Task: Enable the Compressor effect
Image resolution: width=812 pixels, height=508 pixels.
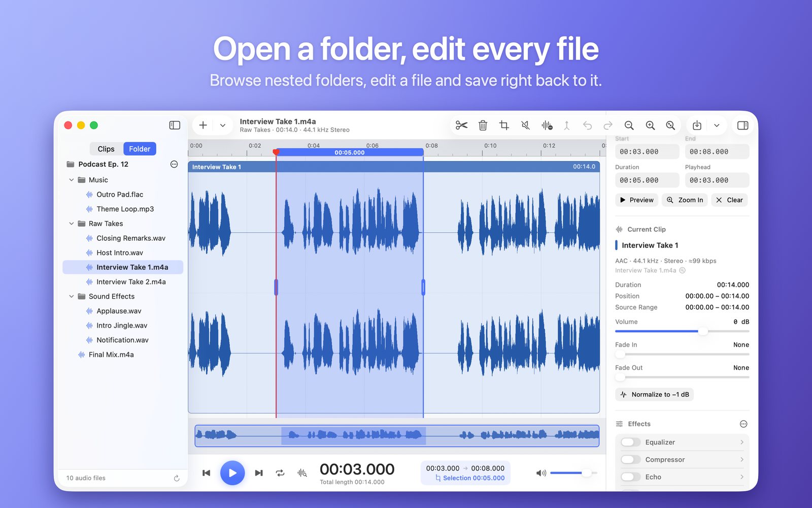Action: pos(630,460)
